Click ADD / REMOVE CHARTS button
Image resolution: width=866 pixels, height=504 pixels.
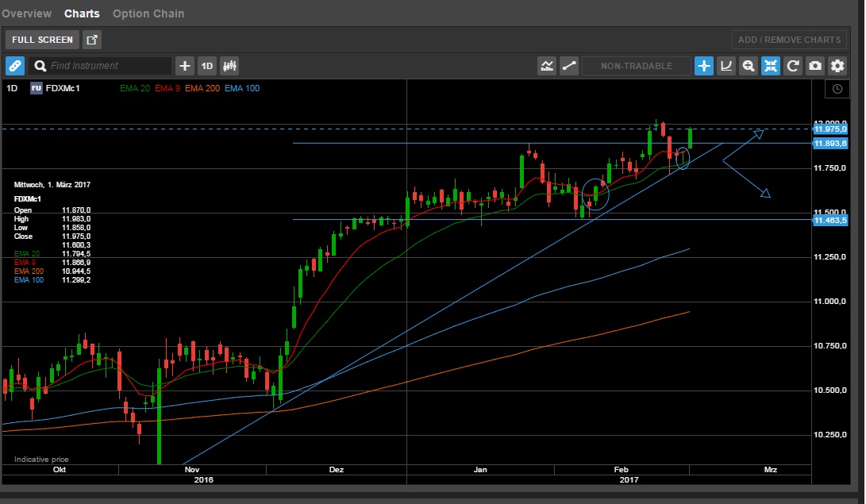click(x=789, y=40)
